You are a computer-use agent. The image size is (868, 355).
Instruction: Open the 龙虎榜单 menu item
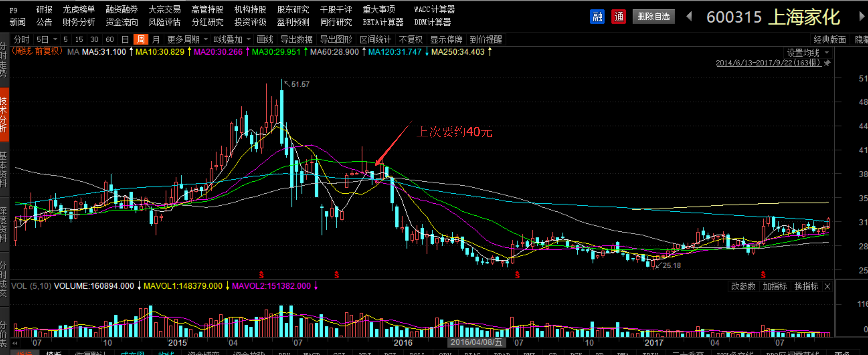(x=79, y=9)
